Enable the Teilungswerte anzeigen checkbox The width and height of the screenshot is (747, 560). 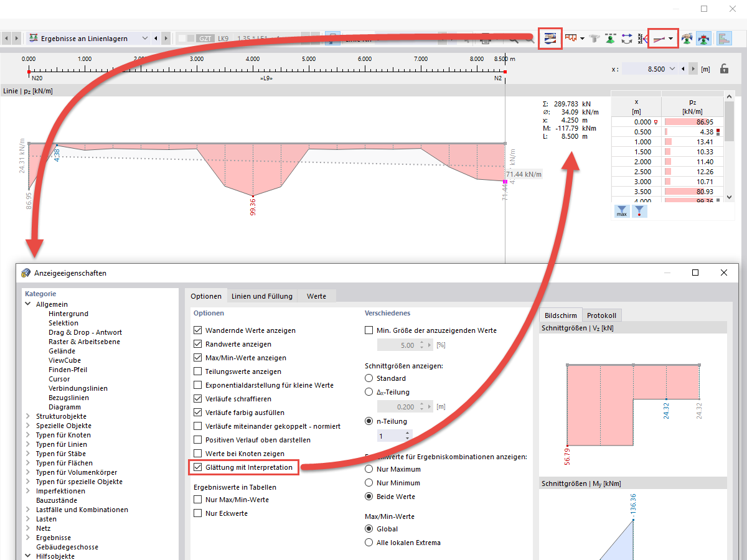[x=197, y=372]
